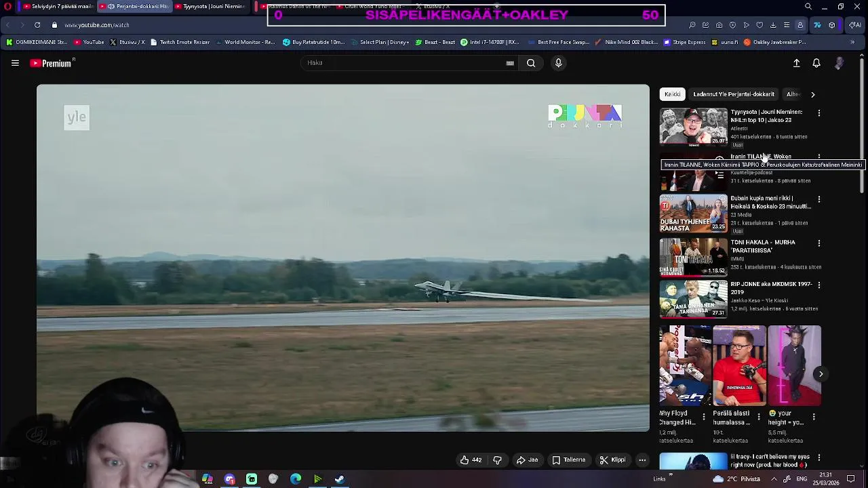Open options for Why Floyd Changed Short
The width and height of the screenshot is (868, 488).
point(703,417)
